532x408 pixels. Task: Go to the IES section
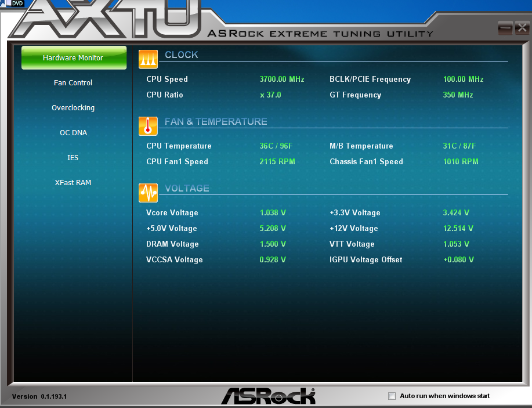[73, 157]
